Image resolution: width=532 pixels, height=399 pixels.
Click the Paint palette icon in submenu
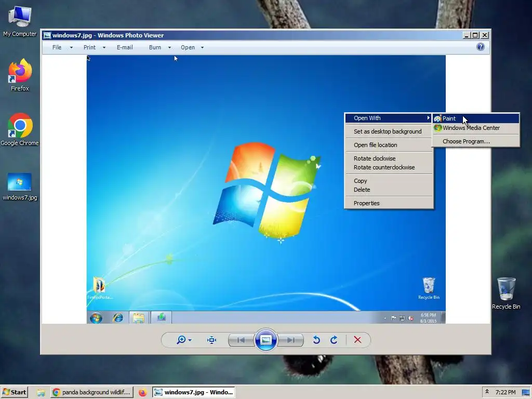click(x=437, y=118)
